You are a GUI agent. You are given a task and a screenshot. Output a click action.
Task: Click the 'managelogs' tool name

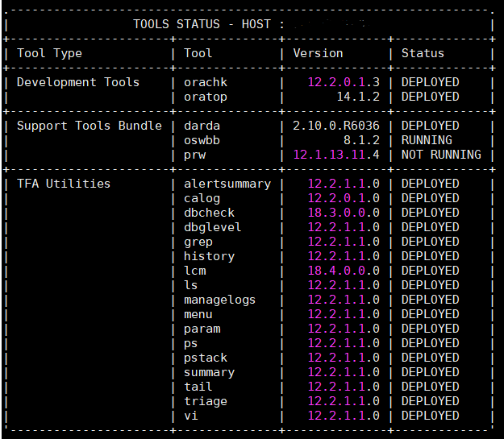tap(219, 300)
